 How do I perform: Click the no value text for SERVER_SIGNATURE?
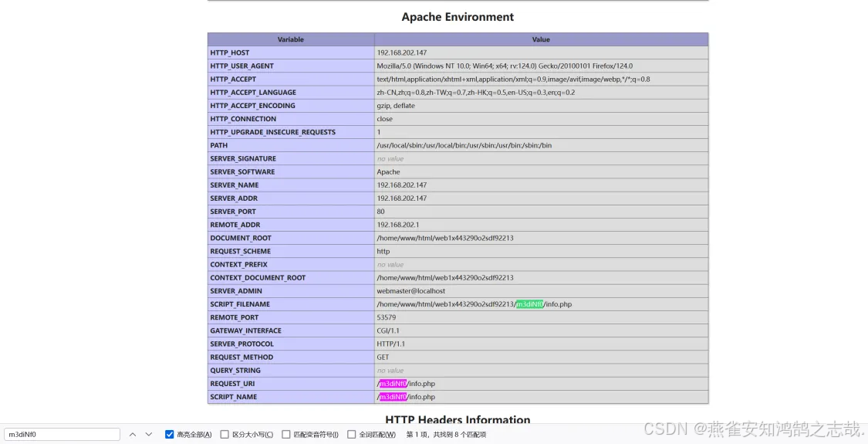point(390,158)
